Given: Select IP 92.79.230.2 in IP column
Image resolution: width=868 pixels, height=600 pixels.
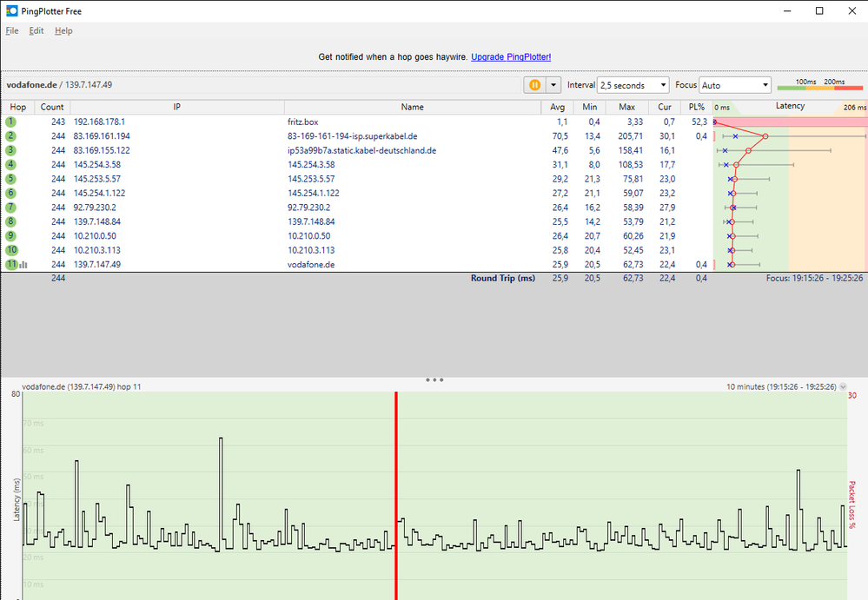Looking at the screenshot, I should [x=95, y=208].
